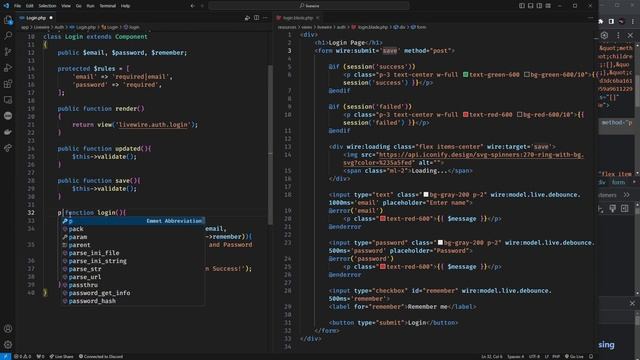The width and height of the screenshot is (640, 360).
Task: Open browser DevTools settings gear icon
Action: click(x=604, y=36)
